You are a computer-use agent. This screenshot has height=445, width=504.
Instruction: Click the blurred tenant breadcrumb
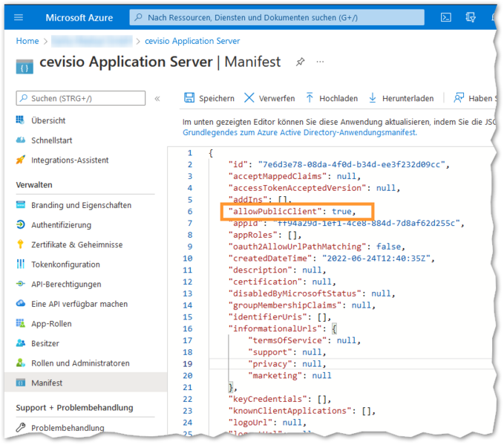(x=91, y=41)
